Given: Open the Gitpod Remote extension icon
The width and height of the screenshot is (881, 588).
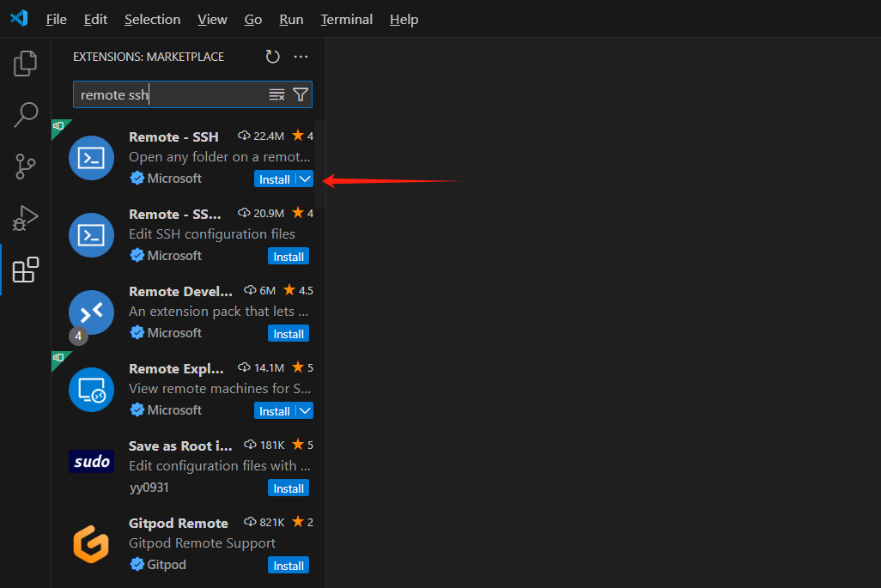Looking at the screenshot, I should pyautogui.click(x=91, y=544).
